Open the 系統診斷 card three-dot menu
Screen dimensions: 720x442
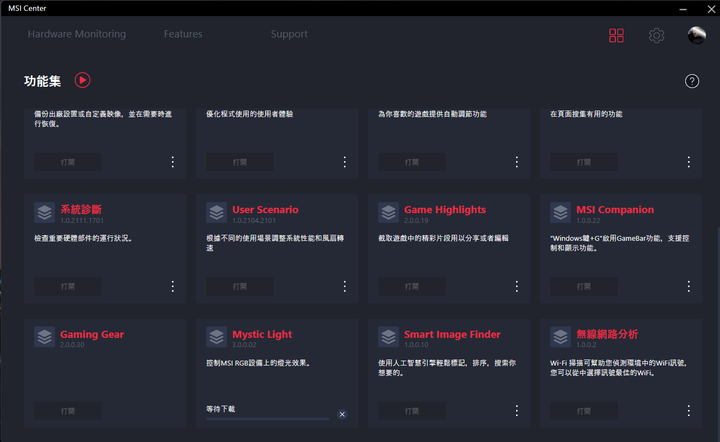[173, 286]
